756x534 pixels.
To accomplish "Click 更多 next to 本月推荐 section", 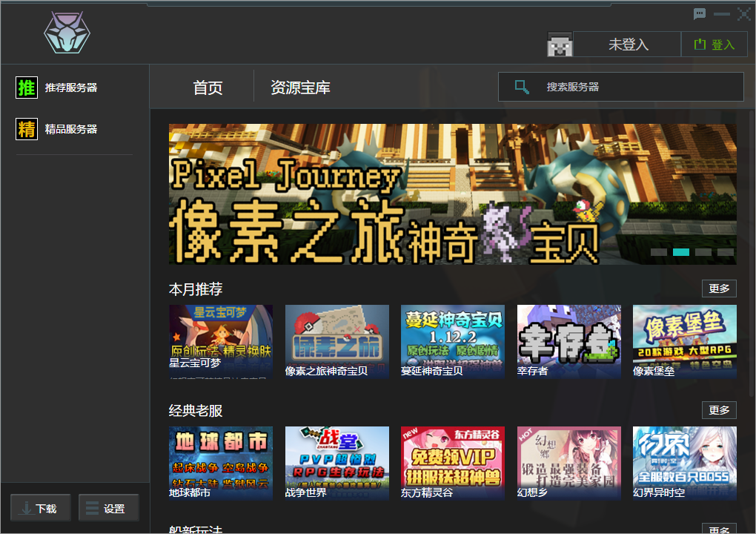I will 719,288.
